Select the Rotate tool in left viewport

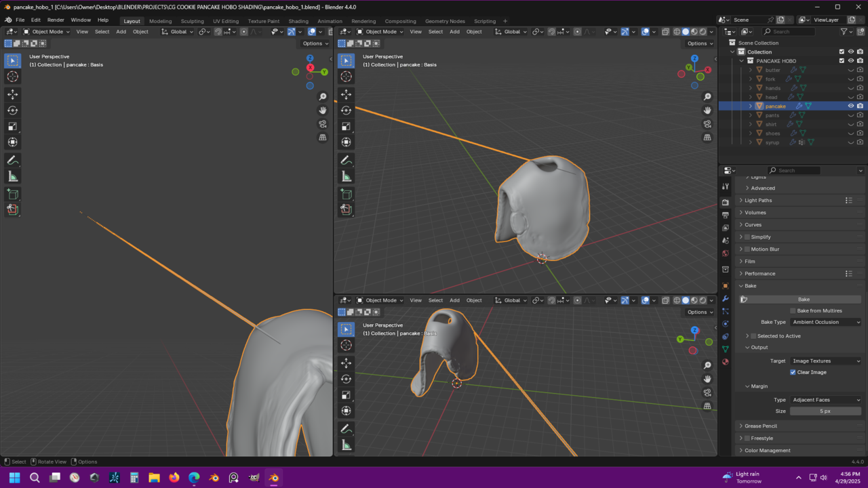[x=12, y=110]
